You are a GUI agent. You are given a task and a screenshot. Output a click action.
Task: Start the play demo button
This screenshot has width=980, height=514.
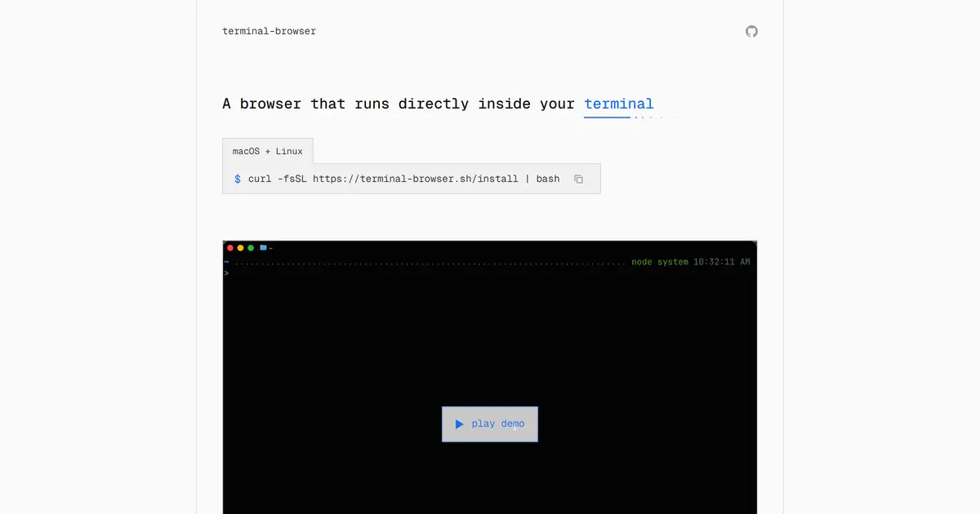coord(490,424)
